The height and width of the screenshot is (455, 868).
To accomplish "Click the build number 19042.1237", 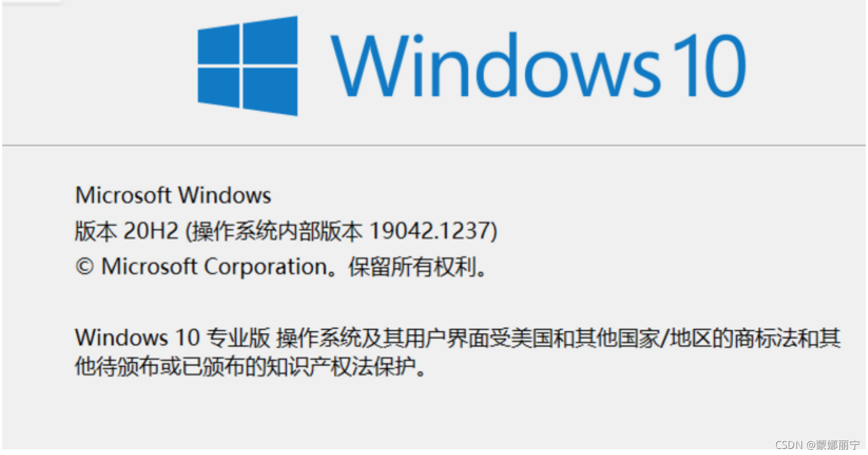I will tap(430, 231).
